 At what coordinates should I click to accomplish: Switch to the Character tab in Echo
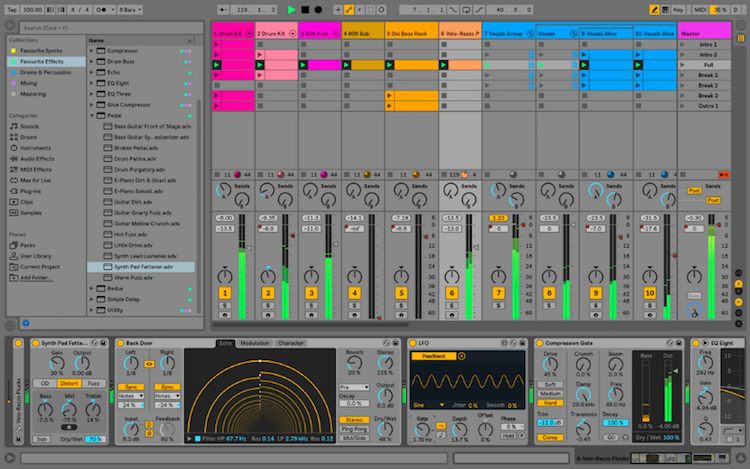290,343
